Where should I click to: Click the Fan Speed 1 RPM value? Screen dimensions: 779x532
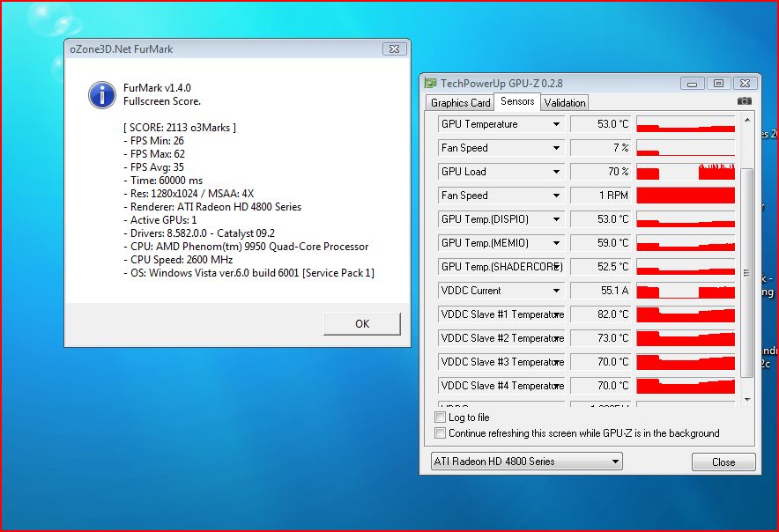[601, 196]
